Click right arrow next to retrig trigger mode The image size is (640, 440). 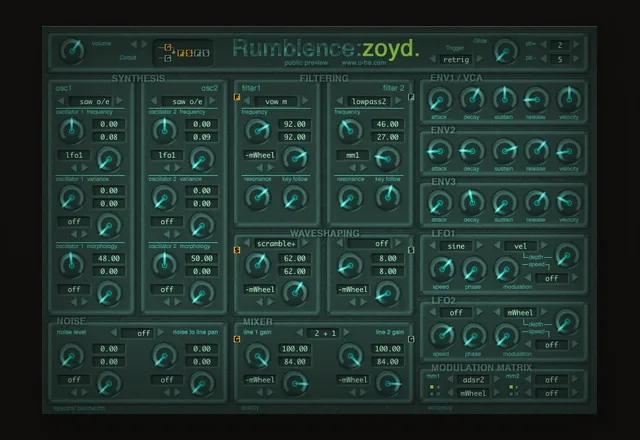pos(480,59)
